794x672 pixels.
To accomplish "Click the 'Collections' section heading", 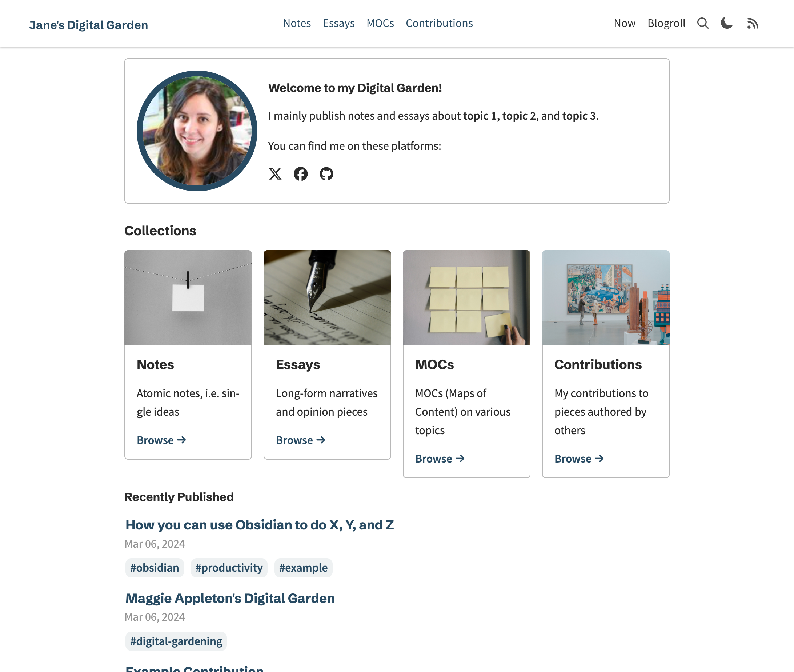I will click(x=160, y=231).
